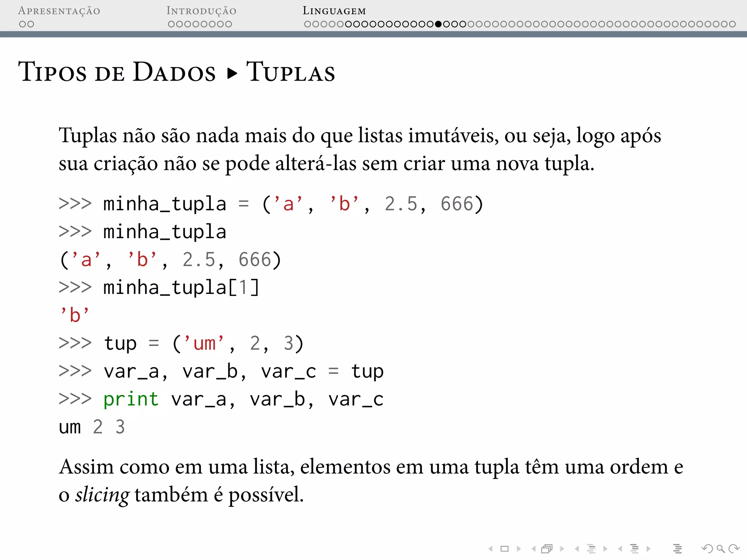Select the dot right after the filled dot
This screenshot has width=747, height=560.
(x=446, y=24)
